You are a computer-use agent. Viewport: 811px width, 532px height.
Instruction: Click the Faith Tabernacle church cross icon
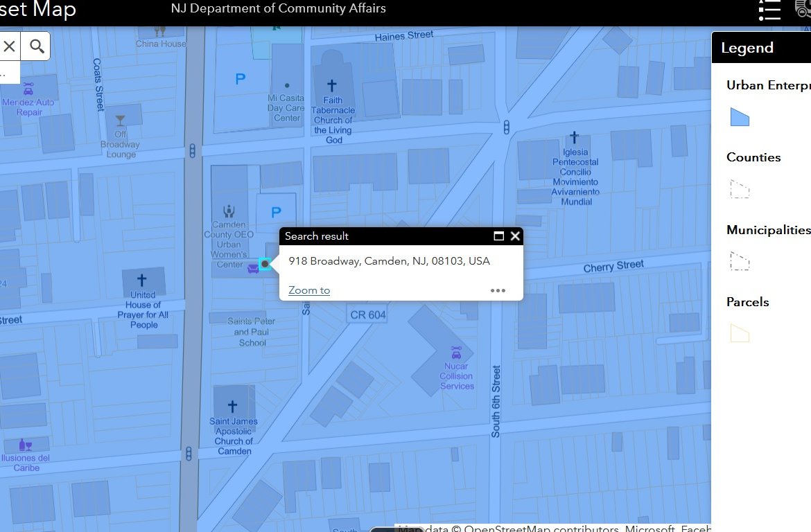(332, 85)
